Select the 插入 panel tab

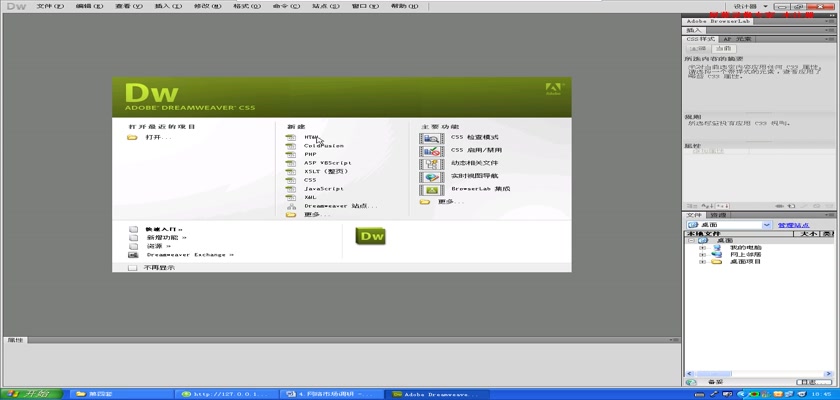click(694, 31)
